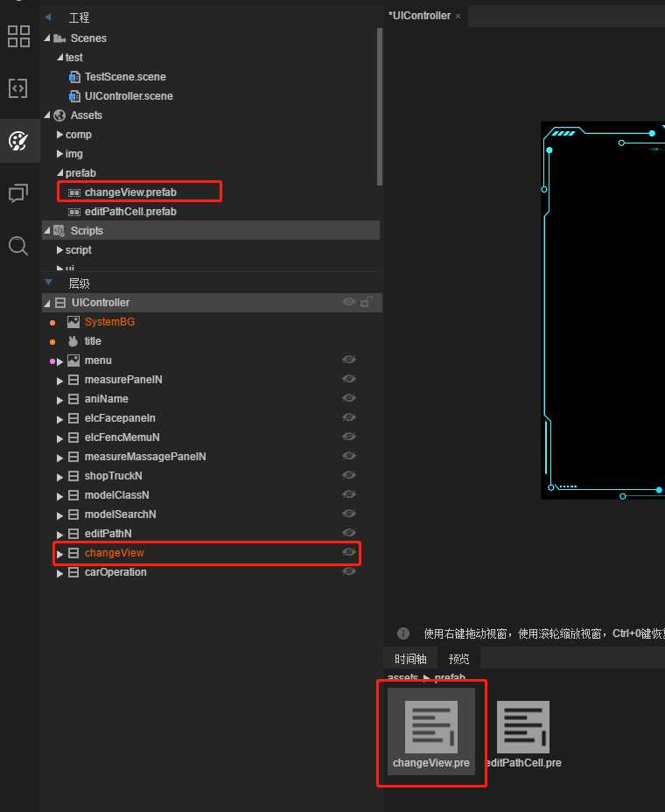
Task: Collapse the Assets group
Action: pos(47,115)
